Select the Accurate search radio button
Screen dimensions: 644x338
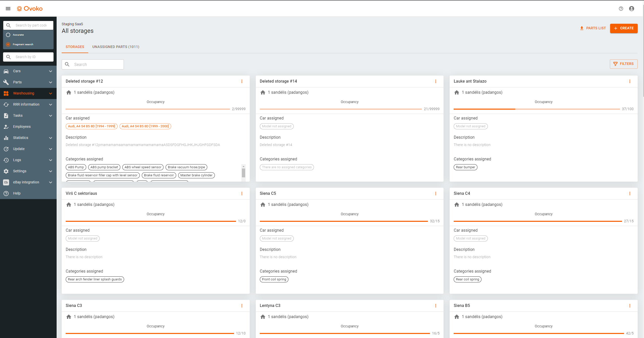point(8,35)
